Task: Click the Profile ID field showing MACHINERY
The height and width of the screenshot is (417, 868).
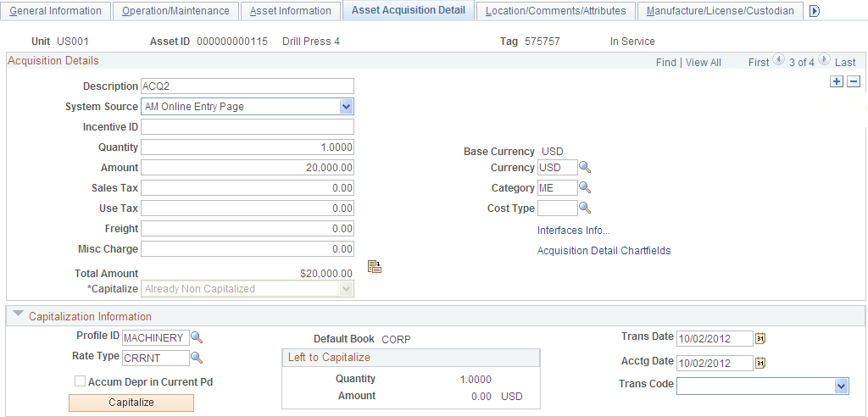Action: (156, 338)
